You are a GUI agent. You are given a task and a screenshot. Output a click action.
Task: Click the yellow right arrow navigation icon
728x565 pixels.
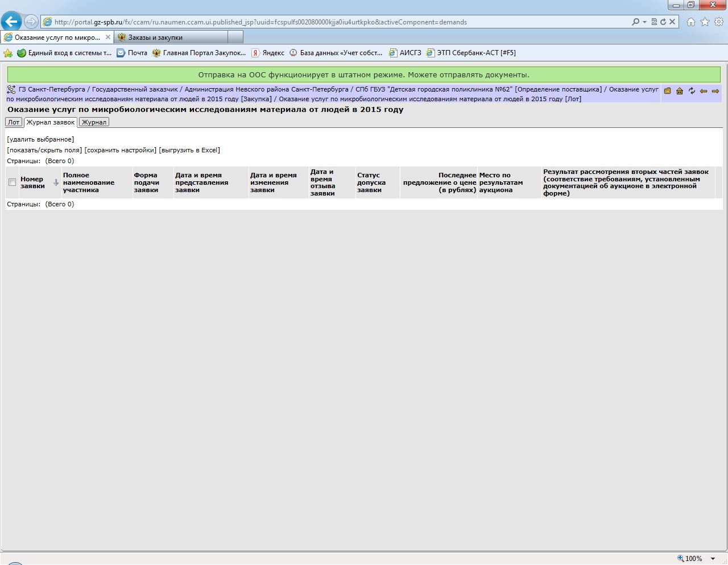pos(715,91)
